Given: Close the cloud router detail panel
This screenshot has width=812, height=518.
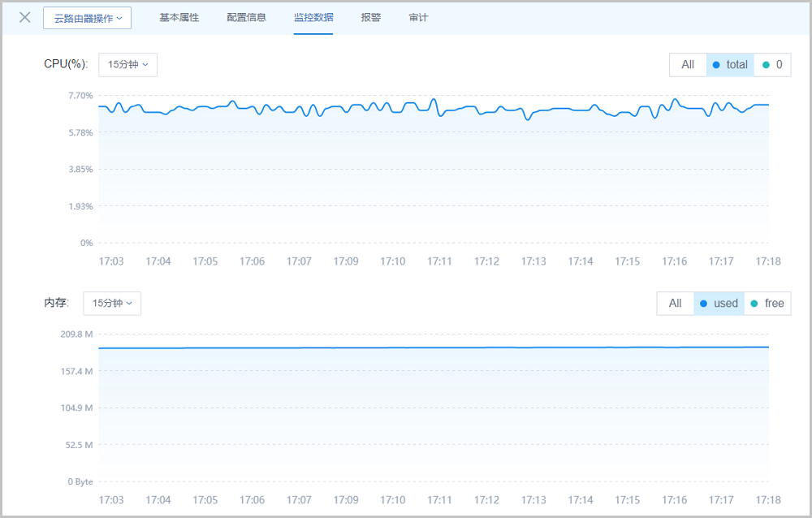Looking at the screenshot, I should coord(25,17).
